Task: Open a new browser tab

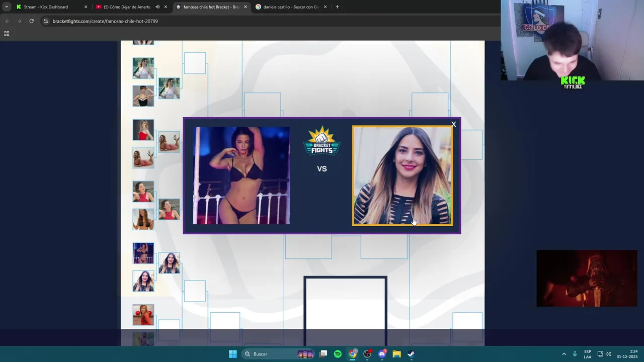Action: 337,7
